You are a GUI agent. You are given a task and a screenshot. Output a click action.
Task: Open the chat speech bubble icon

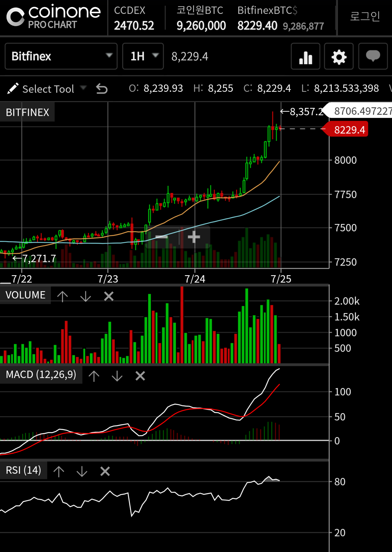pos(373,56)
